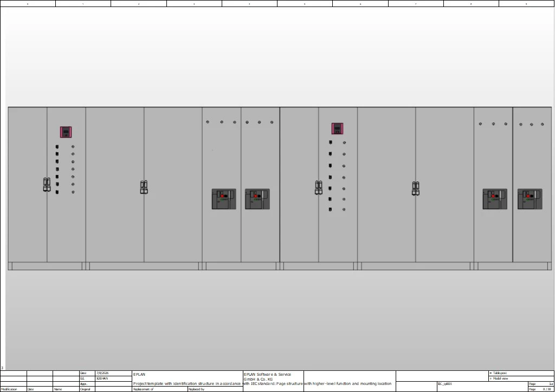Select the third circuit breaker from the left

pos(495,199)
